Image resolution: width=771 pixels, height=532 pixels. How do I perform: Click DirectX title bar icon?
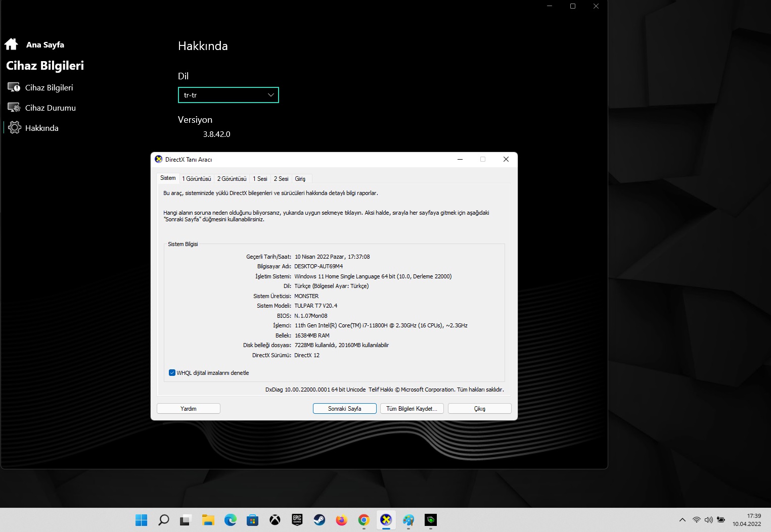pyautogui.click(x=158, y=159)
